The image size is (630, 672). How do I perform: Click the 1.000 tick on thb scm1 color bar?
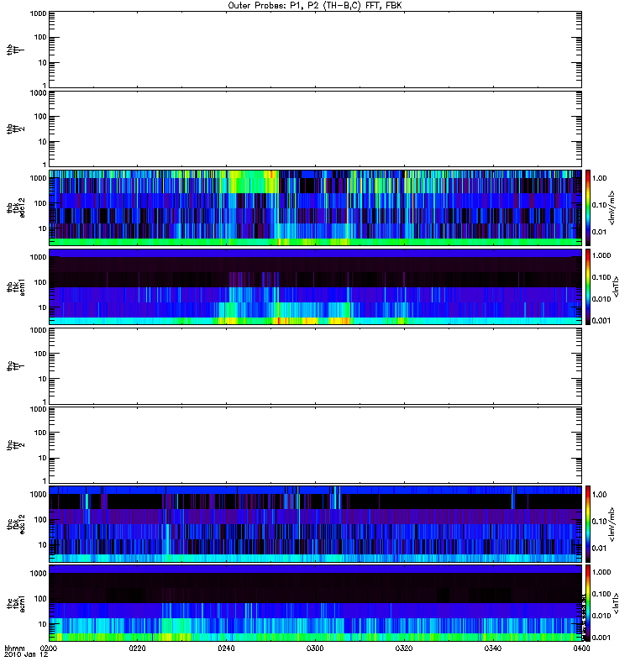(601, 255)
